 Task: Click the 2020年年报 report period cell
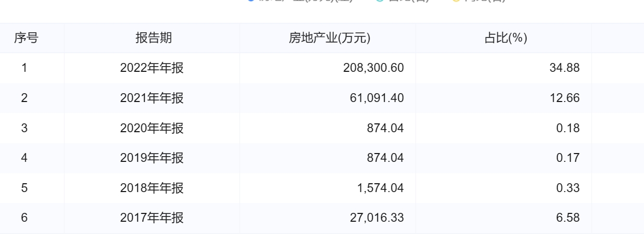click(152, 128)
